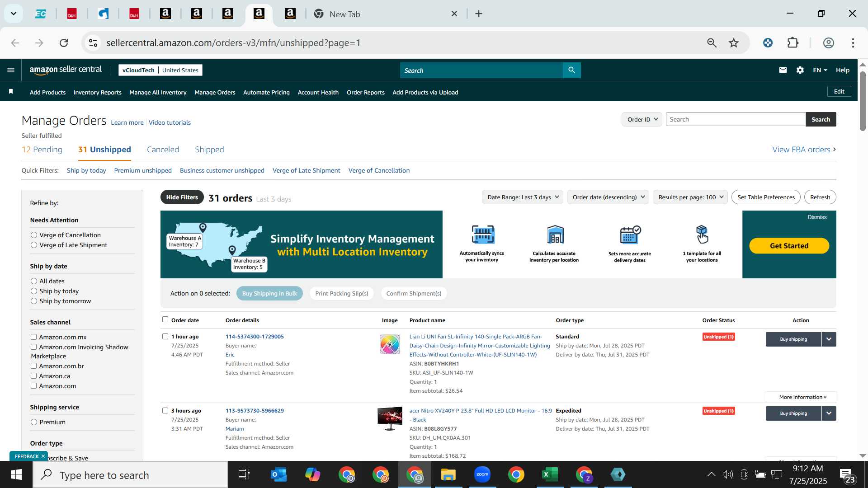Click the teal search magnifier button
Image resolution: width=868 pixels, height=488 pixels.
(x=571, y=70)
